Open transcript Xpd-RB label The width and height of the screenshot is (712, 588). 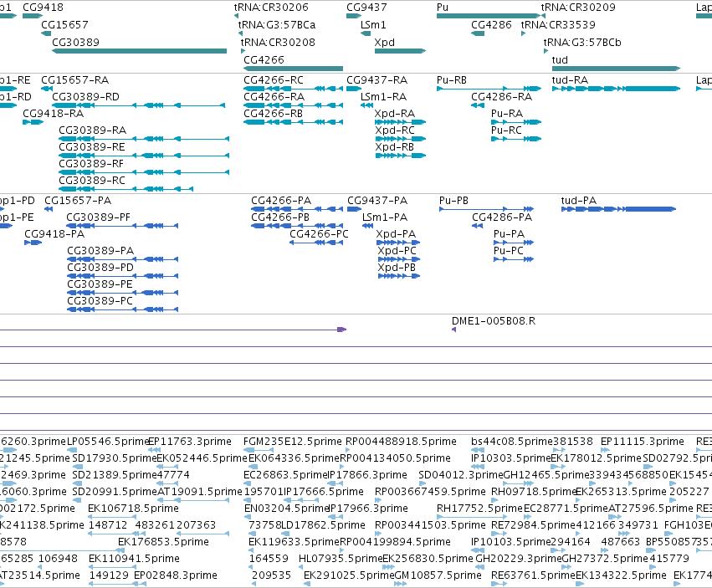pos(395,147)
